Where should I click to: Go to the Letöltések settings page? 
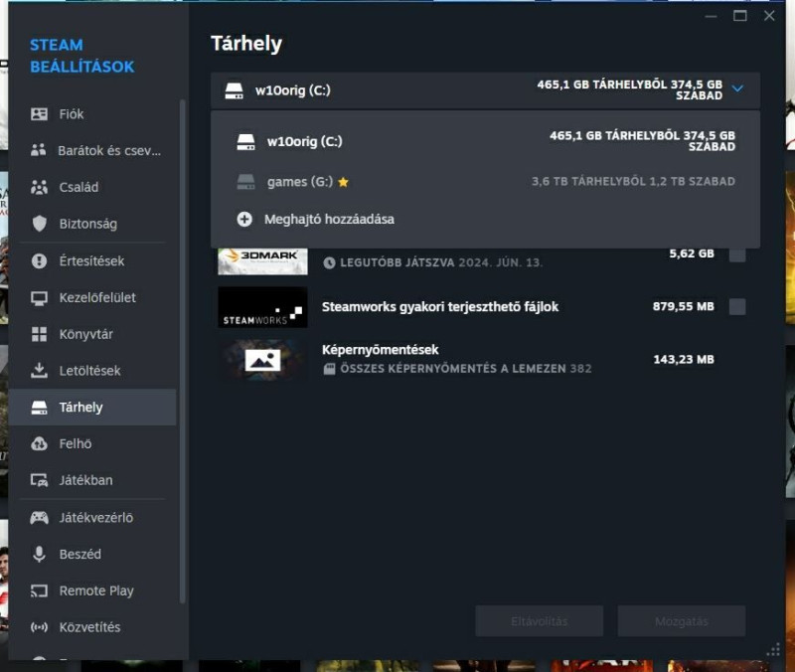pyautogui.click(x=92, y=371)
